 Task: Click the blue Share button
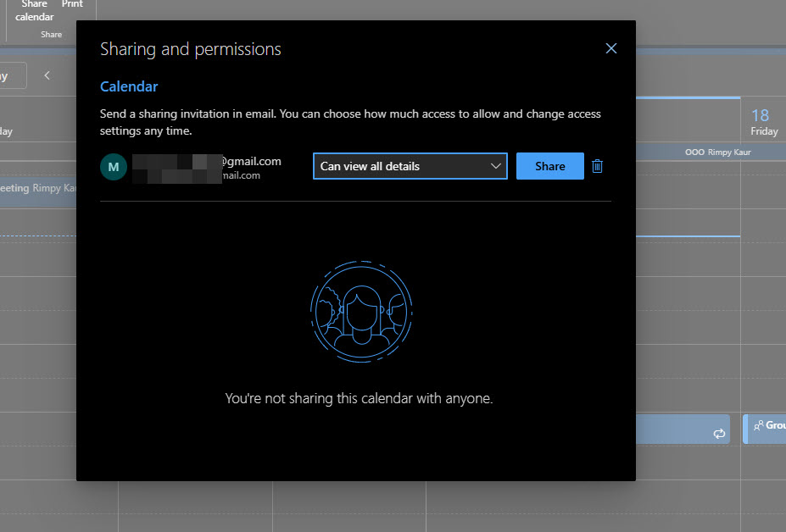coord(550,166)
